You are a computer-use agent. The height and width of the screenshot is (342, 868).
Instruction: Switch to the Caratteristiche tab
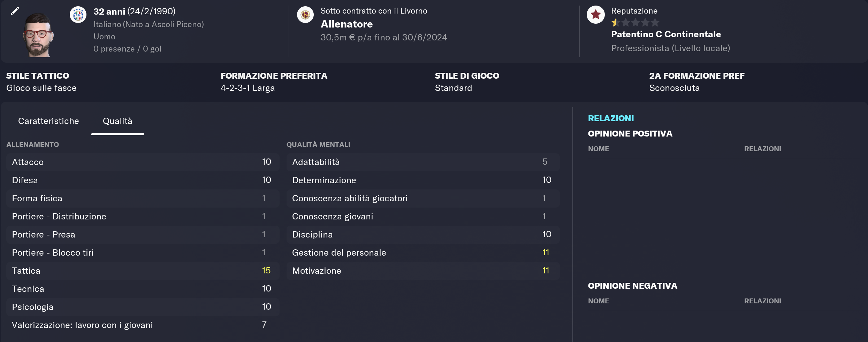(x=48, y=121)
